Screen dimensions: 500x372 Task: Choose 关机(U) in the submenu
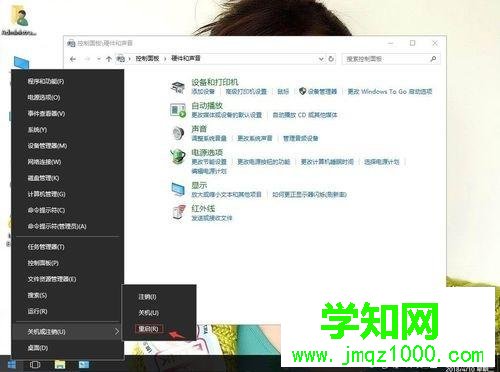click(x=149, y=313)
